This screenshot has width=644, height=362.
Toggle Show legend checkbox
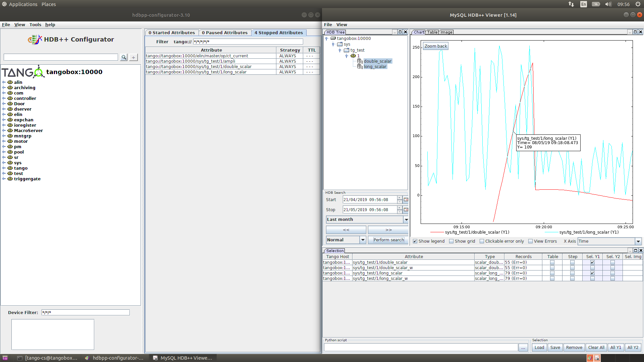(x=415, y=241)
